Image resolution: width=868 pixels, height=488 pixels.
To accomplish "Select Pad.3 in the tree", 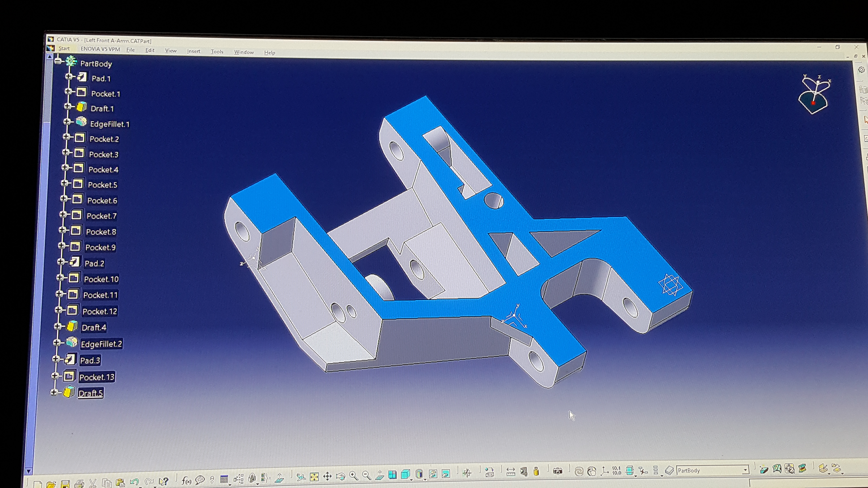I will 90,360.
